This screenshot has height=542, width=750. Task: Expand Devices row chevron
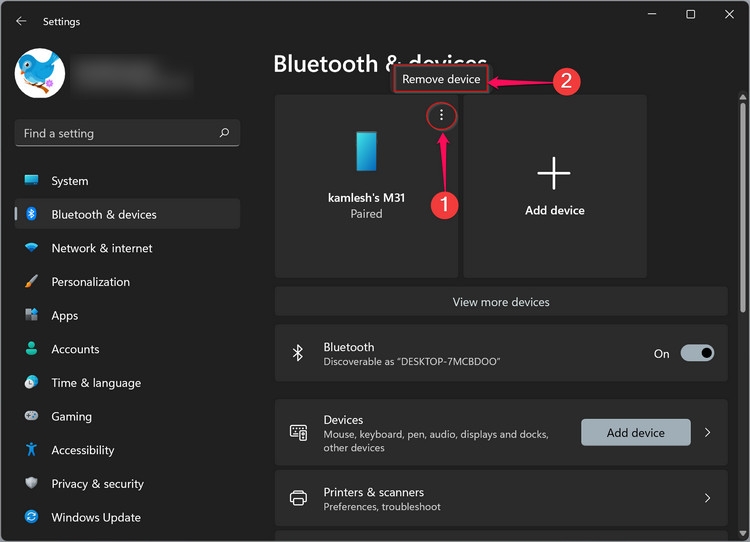pyautogui.click(x=707, y=432)
